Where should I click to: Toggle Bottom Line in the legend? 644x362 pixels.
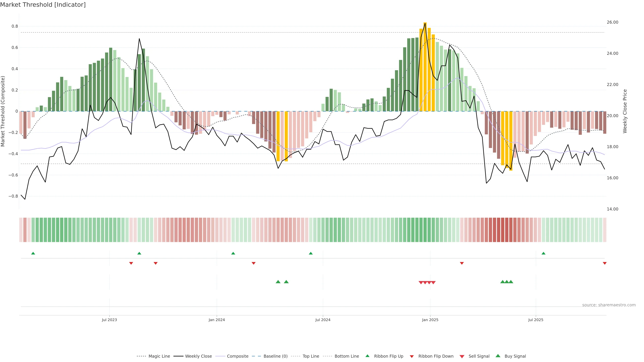coord(346,356)
